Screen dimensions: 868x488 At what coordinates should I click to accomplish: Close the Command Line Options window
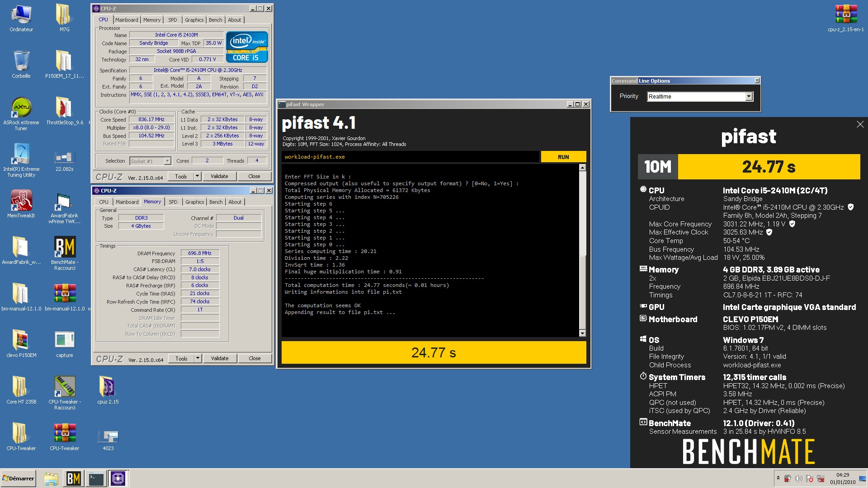tap(757, 80)
